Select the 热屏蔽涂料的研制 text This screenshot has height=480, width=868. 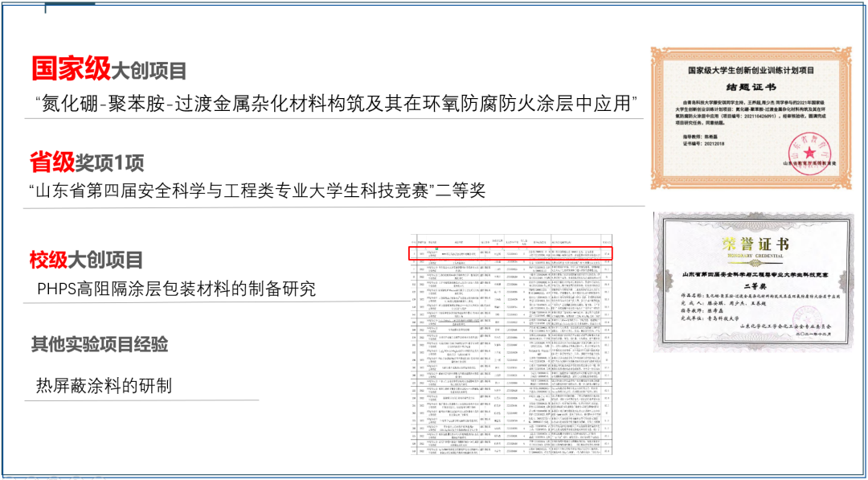click(104, 386)
